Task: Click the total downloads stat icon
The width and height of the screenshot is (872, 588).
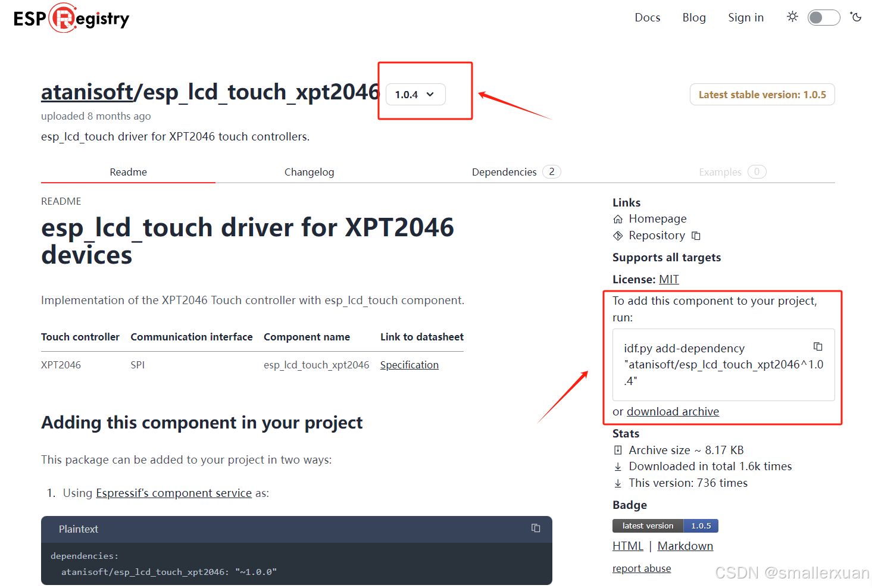Action: point(618,467)
